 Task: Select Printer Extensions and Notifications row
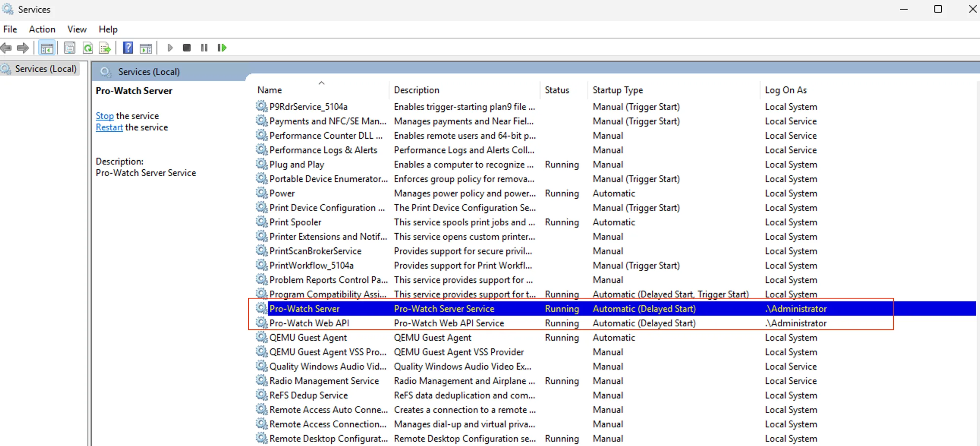point(615,237)
